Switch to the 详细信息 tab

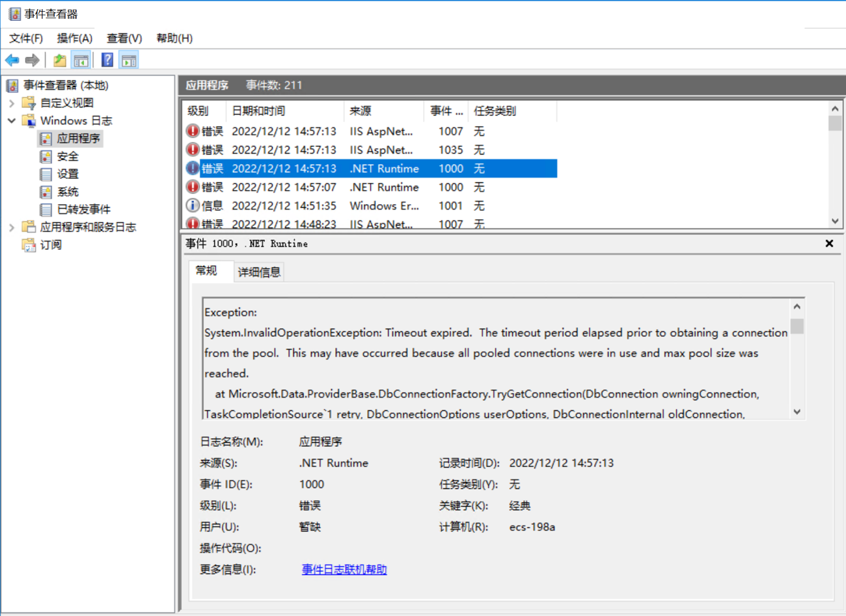pyautogui.click(x=259, y=272)
